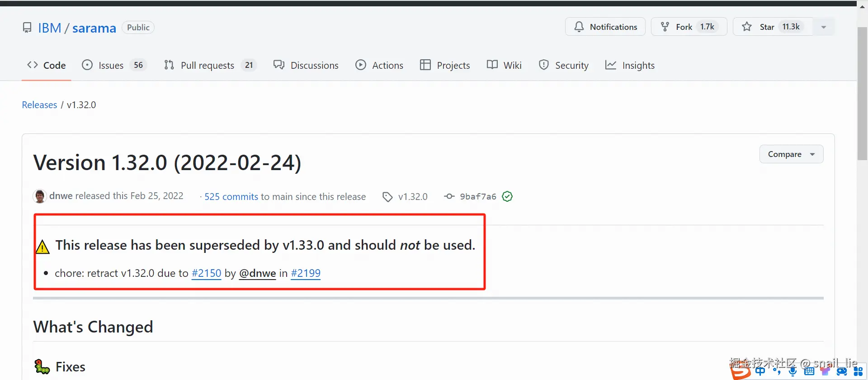Click the tag icon beside v1.32.0
Screen dimensions: 868x380
(387, 197)
